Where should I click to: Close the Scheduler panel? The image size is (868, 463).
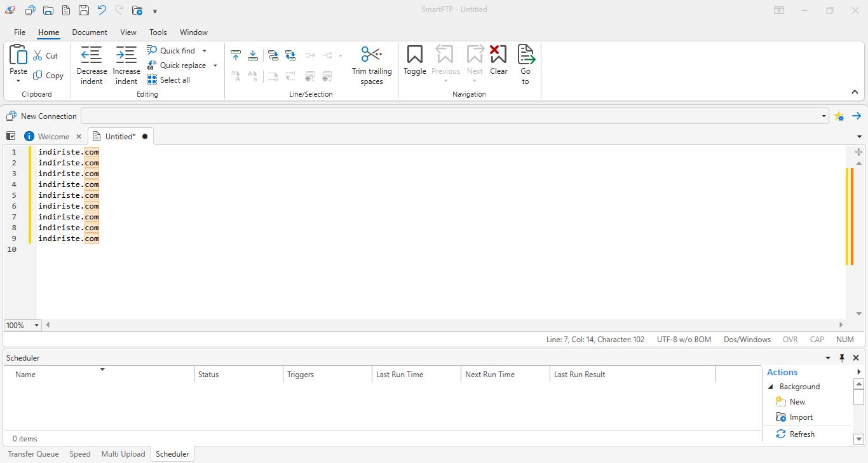856,358
